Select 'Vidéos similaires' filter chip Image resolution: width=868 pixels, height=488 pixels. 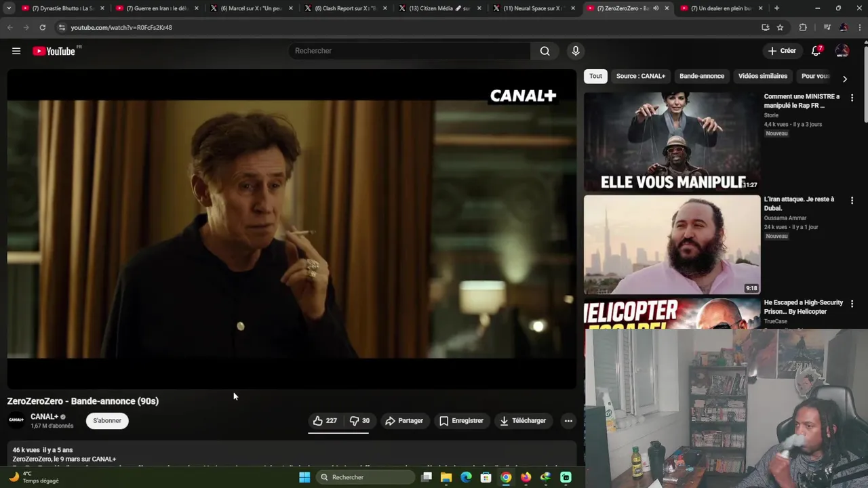[763, 76]
